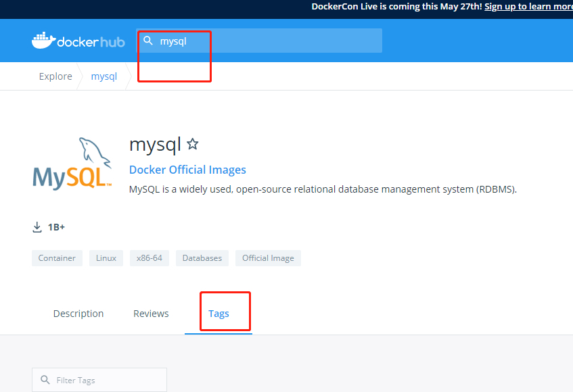Star the mysql repository

click(x=193, y=144)
